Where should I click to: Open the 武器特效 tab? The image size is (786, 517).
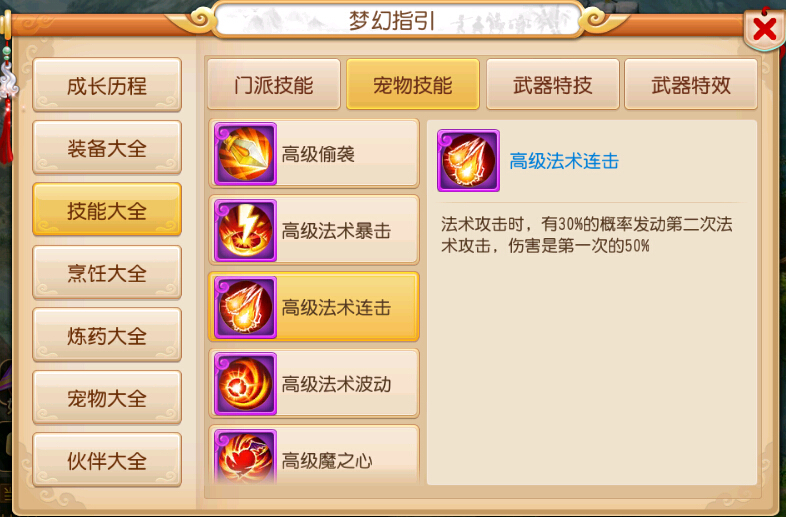tap(691, 84)
